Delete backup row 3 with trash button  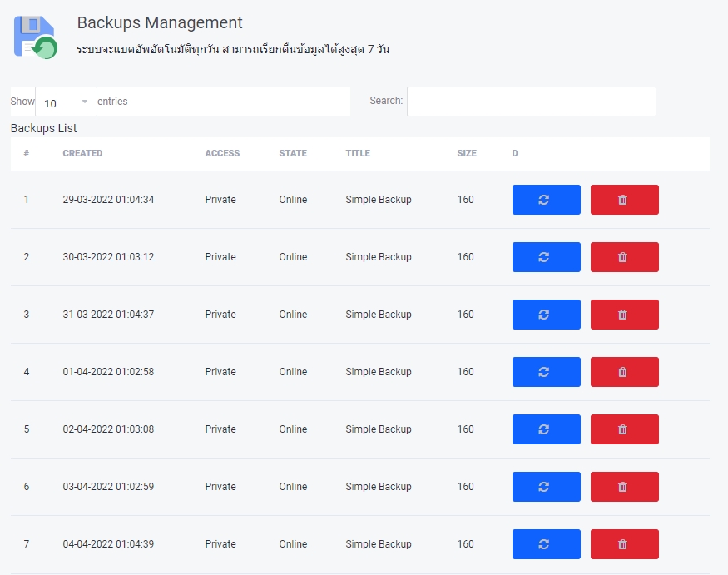pos(624,315)
